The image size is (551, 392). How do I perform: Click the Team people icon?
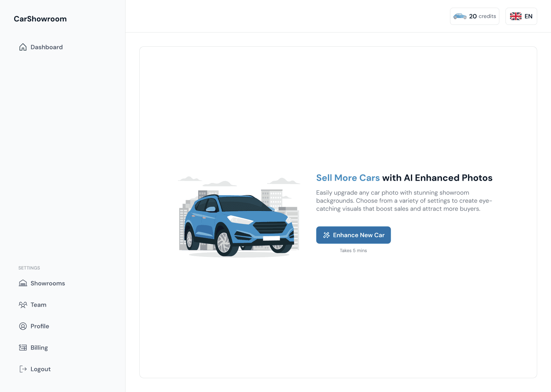click(23, 305)
